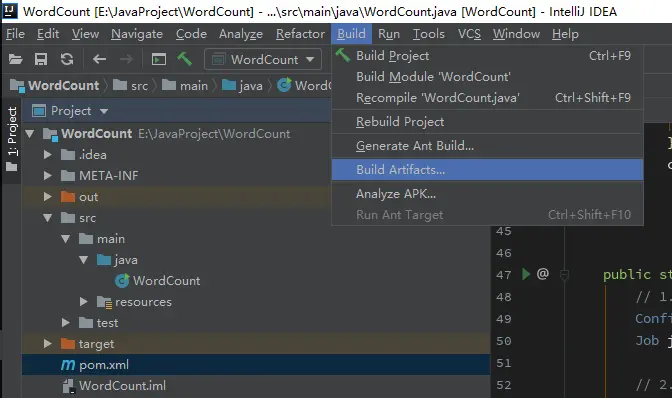This screenshot has width=672, height=398.
Task: Click the IntelliJ IDEA logo in title bar
Action: point(10,11)
